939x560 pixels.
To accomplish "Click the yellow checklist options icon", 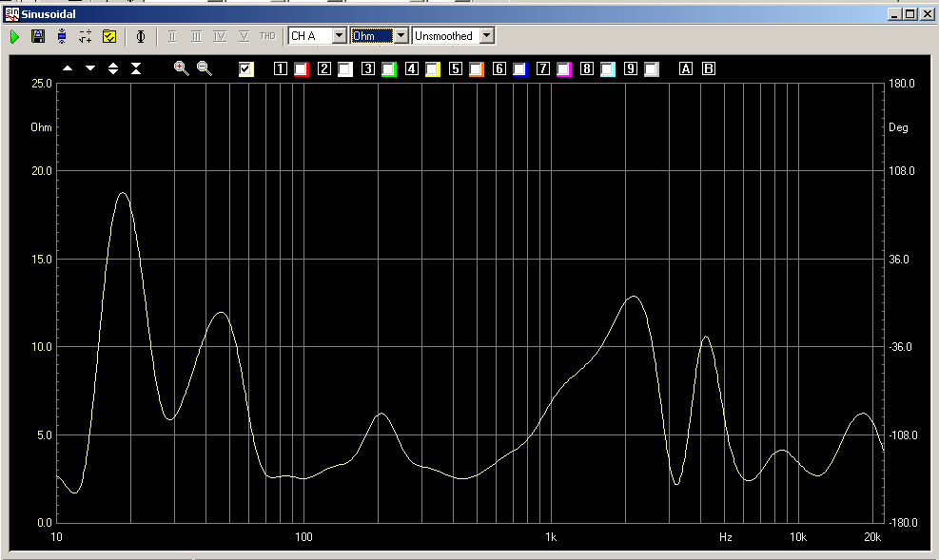I will (109, 36).
